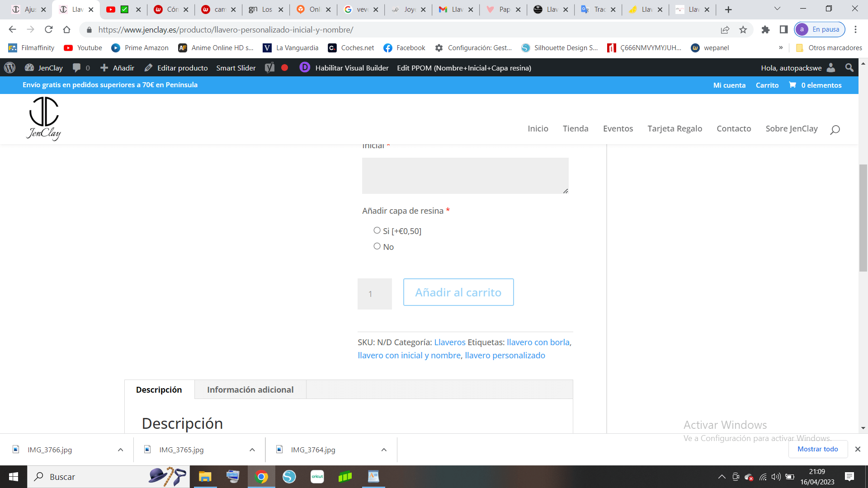Screen dimensions: 868x488
Task: Open Eventos in the main menu
Action: pyautogui.click(x=618, y=129)
